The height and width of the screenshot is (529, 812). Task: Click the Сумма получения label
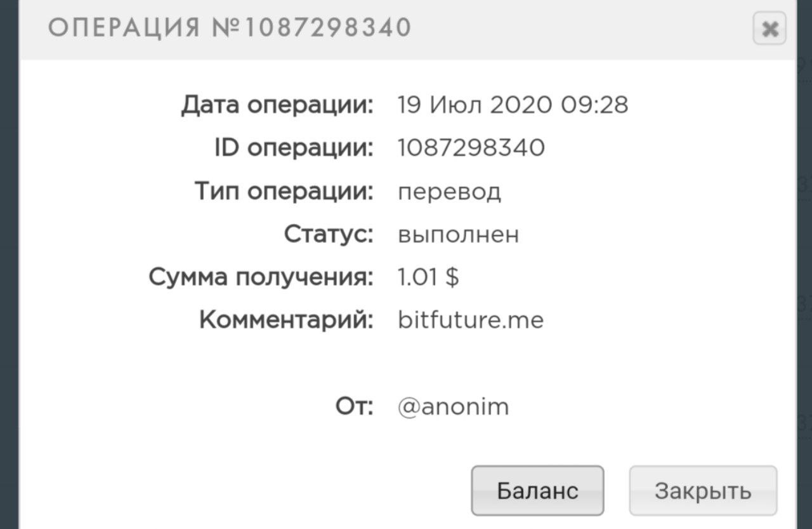coord(261,277)
